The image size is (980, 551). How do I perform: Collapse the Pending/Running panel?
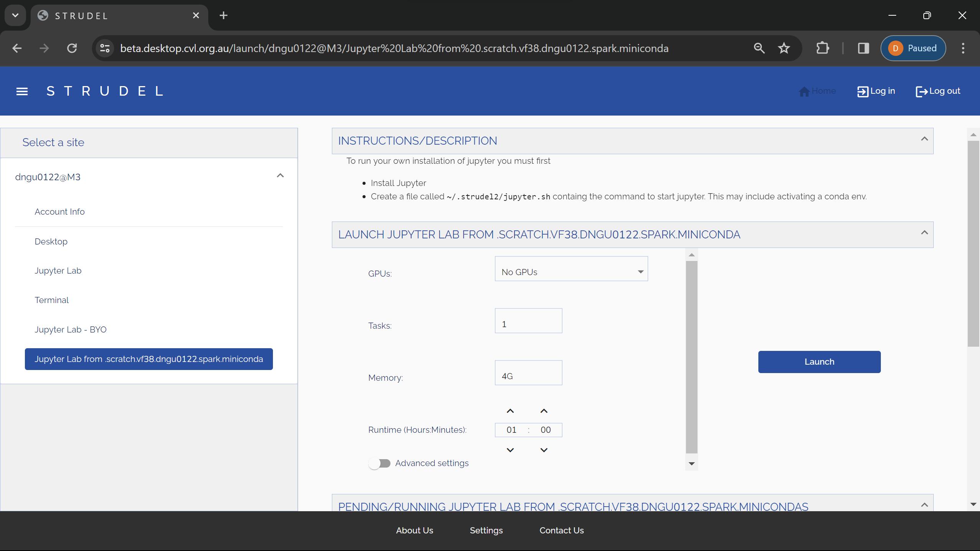pyautogui.click(x=924, y=505)
